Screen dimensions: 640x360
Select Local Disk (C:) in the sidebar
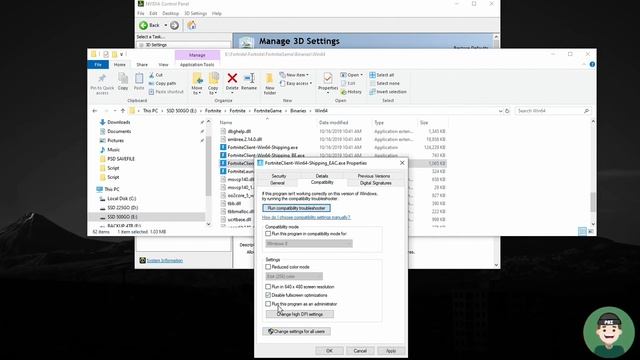tap(121, 198)
